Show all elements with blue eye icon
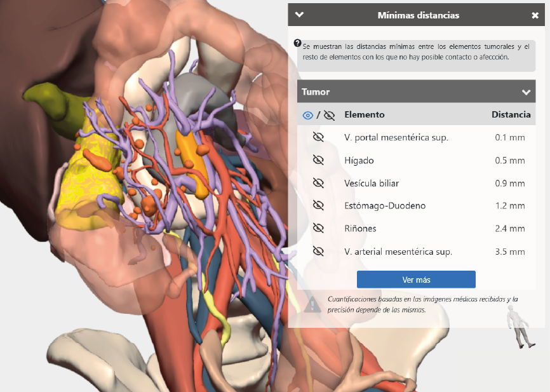Viewport: 550px width, 392px height. tap(307, 115)
